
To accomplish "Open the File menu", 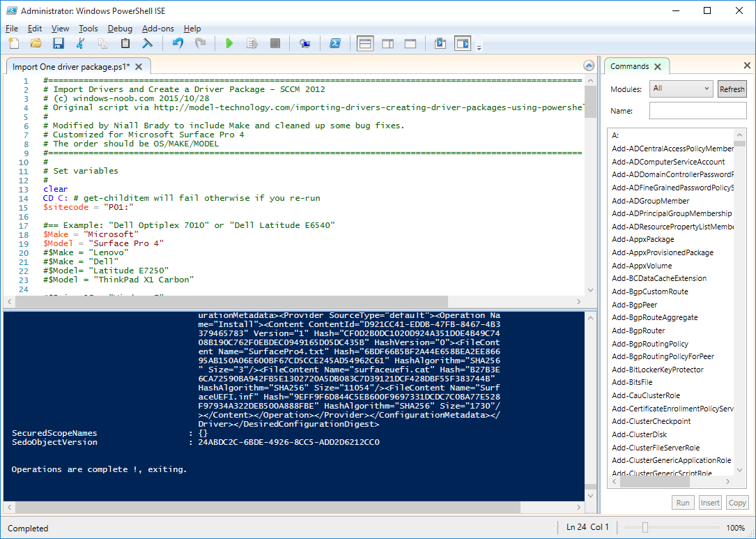I will [12, 29].
